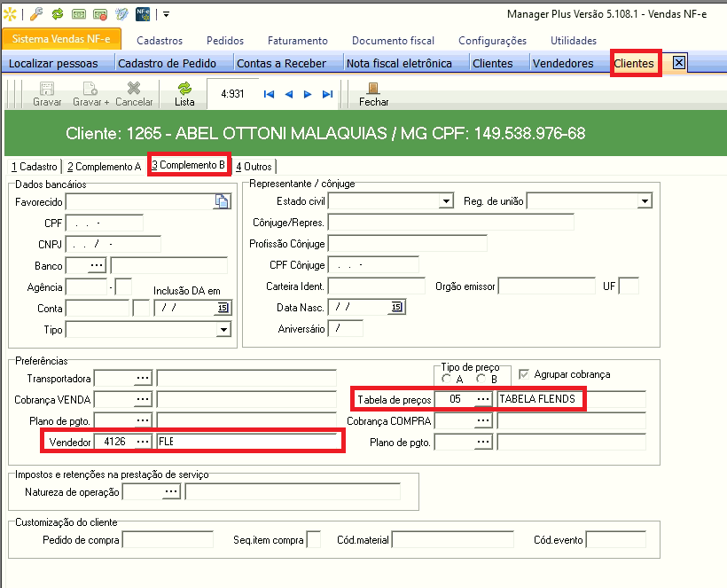The height and width of the screenshot is (588, 727).
Task: Open the Data Nasc. calendar picker
Action: pyautogui.click(x=396, y=307)
